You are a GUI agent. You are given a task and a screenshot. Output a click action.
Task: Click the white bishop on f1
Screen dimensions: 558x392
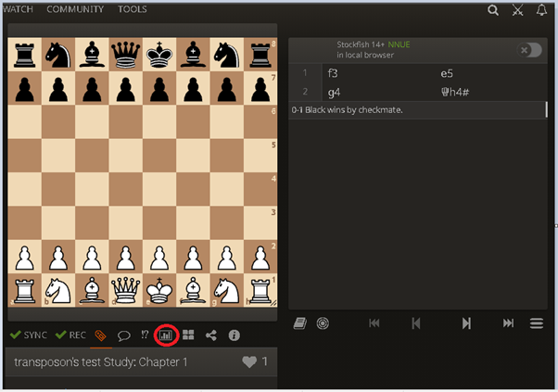(x=193, y=290)
